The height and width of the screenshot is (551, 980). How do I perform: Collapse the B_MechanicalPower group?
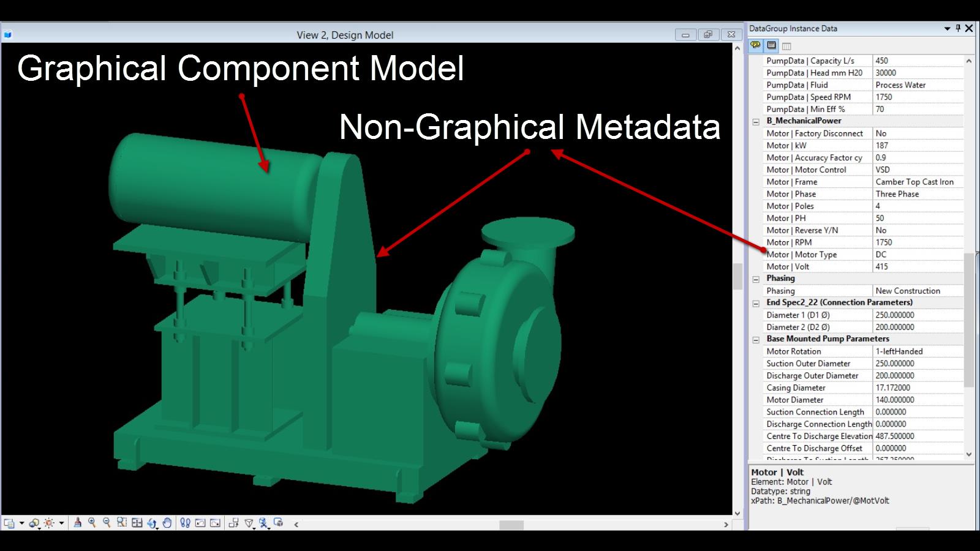pyautogui.click(x=756, y=121)
